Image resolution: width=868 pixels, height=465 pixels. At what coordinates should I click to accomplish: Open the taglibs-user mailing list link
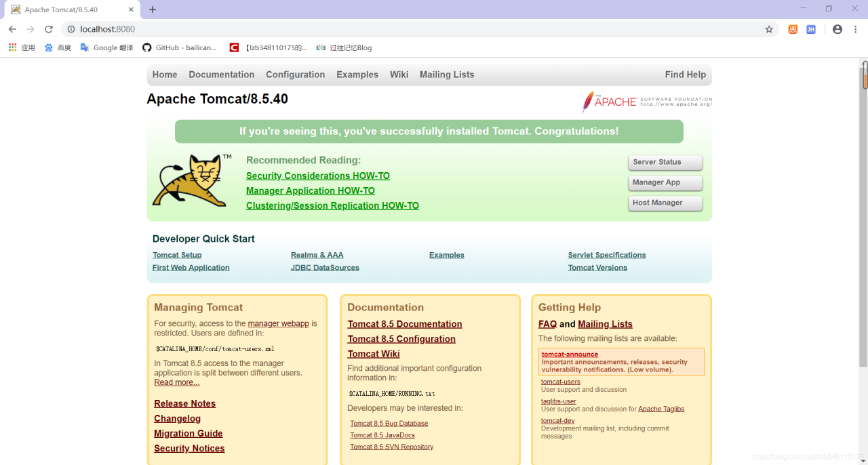[559, 401]
